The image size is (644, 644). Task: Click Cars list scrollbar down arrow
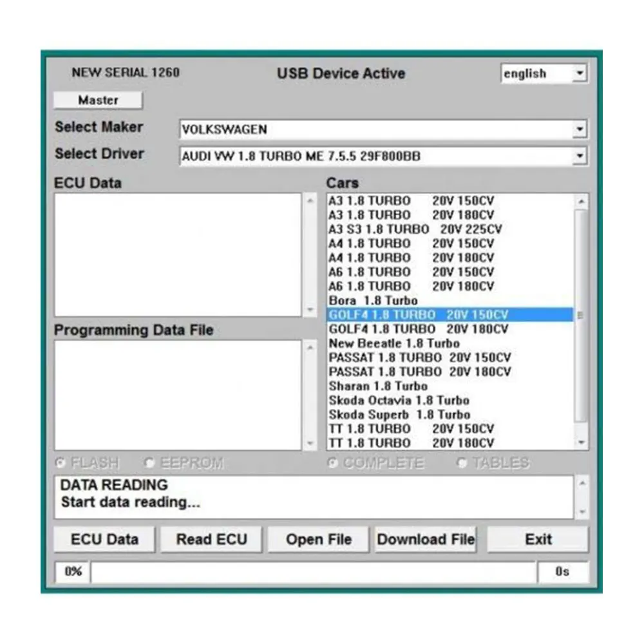click(581, 442)
